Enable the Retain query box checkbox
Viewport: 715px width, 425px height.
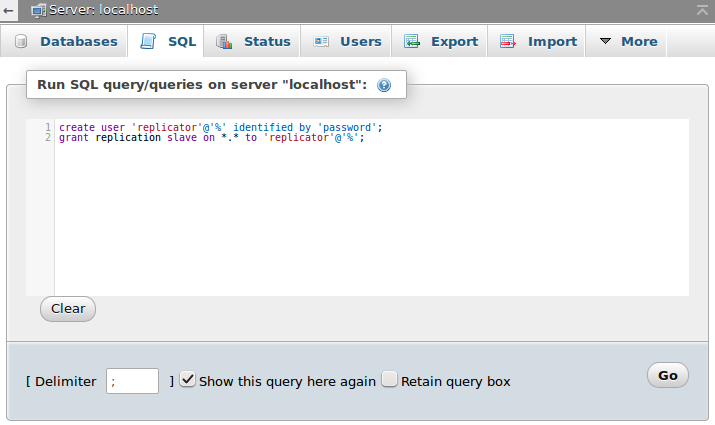(390, 380)
